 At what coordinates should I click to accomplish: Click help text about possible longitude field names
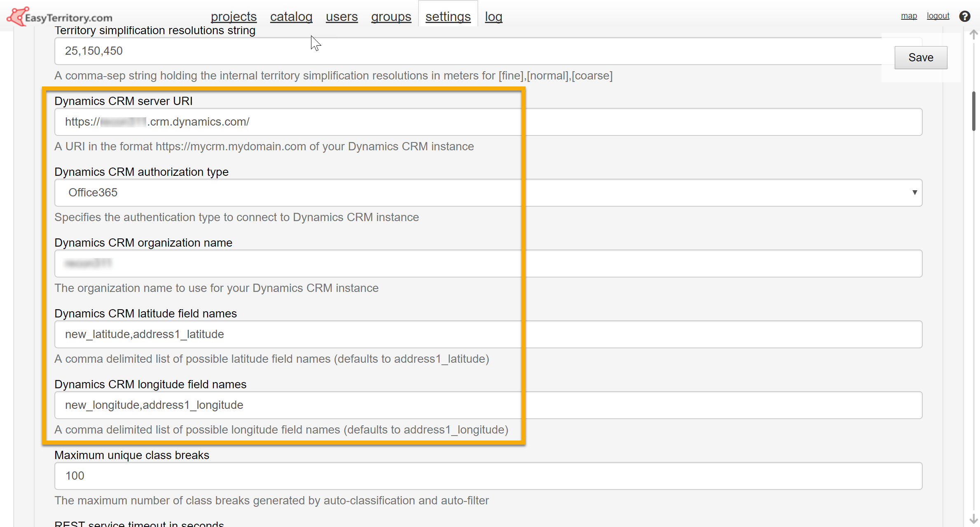(281, 430)
